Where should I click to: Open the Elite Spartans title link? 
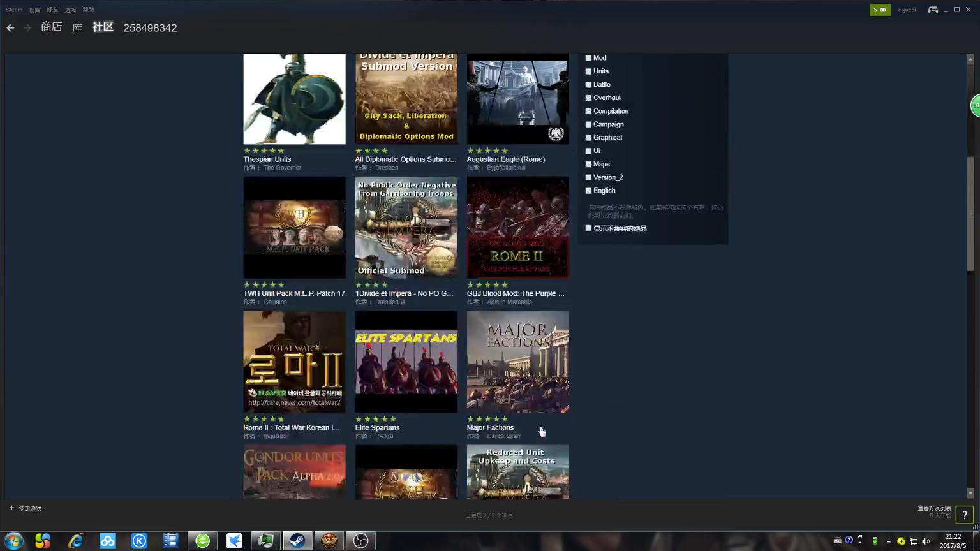pos(377,428)
